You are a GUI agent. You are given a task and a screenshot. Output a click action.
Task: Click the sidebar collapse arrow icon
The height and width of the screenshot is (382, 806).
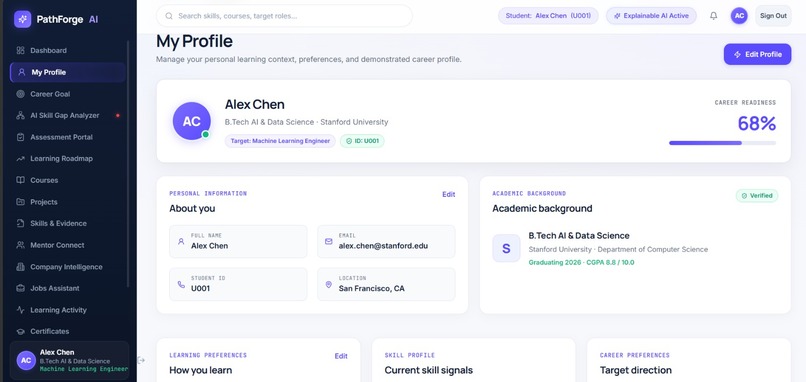click(x=141, y=360)
